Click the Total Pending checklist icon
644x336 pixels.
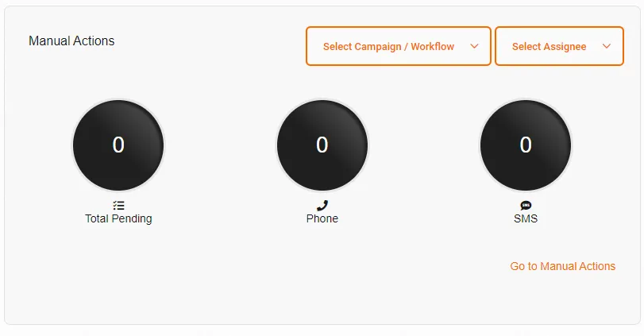(118, 205)
